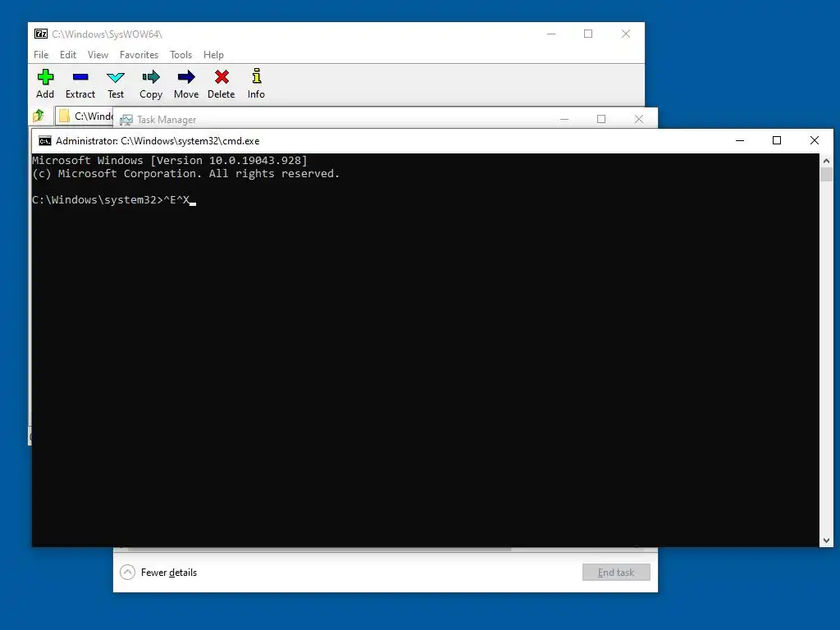The image size is (840, 630).
Task: Minimize the cmd.exe window
Action: click(740, 140)
